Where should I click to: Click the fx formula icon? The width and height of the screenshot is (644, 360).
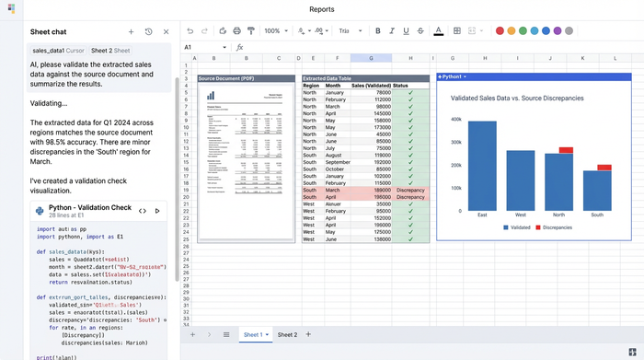click(239, 47)
